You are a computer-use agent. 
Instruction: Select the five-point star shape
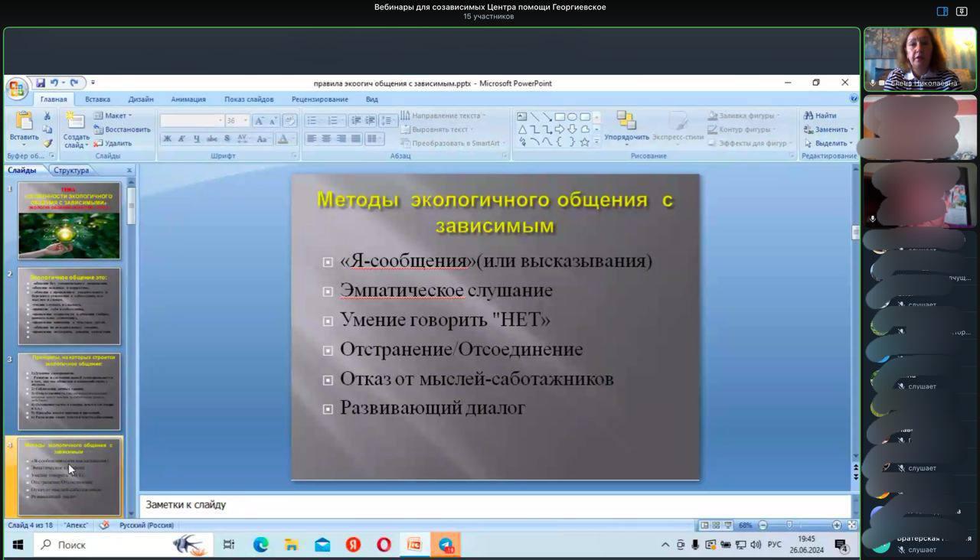(585, 142)
